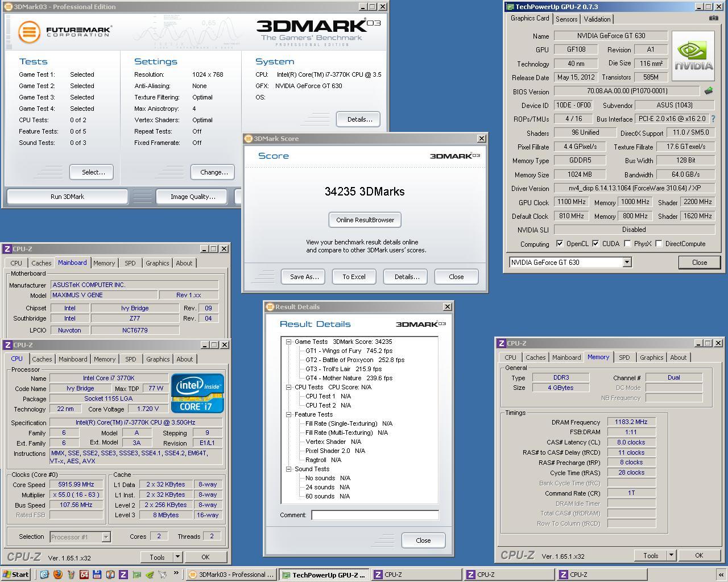Screen dimensions: 728x582
Task: Launch GPU-Z from the quick launch bar
Action: 136,575
